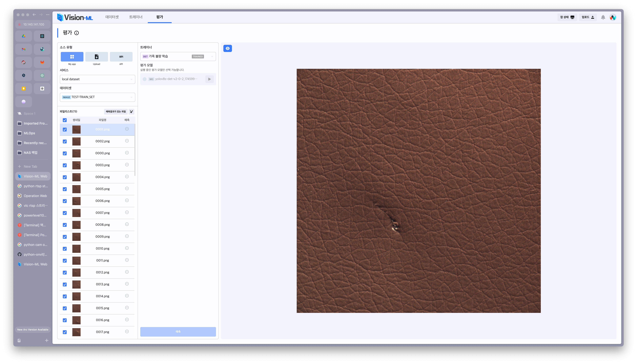Viewport: 637px width, 364px height.
Task: Open the 가죽 불량 학습 trainer dropdown
Action: [178, 56]
